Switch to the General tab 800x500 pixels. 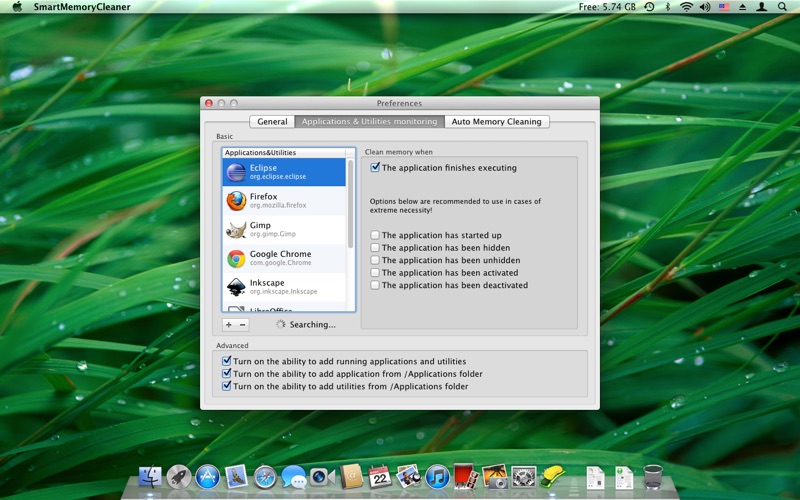[272, 121]
